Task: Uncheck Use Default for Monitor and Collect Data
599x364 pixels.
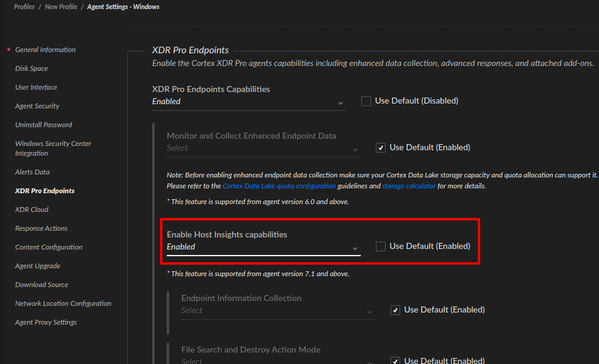Action: (x=381, y=148)
